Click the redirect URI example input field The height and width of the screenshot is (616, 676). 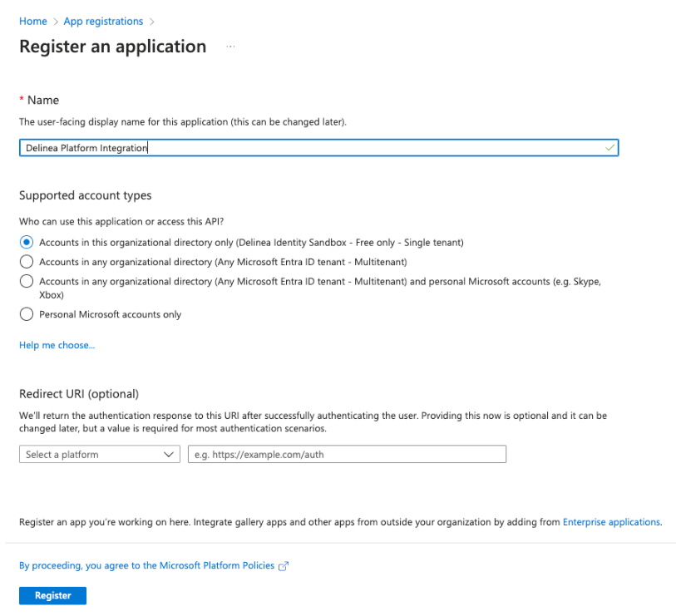point(347,454)
